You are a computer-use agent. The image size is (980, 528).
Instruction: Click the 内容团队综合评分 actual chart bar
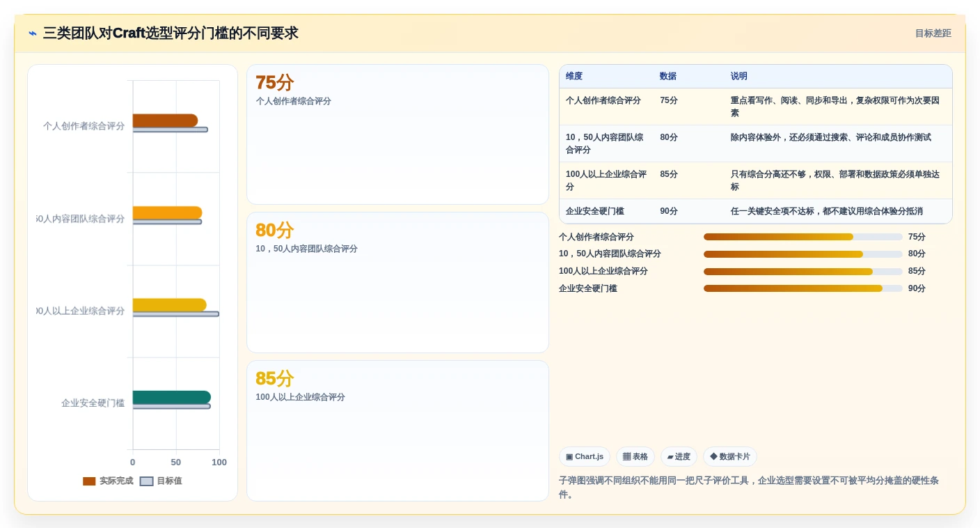(167, 212)
